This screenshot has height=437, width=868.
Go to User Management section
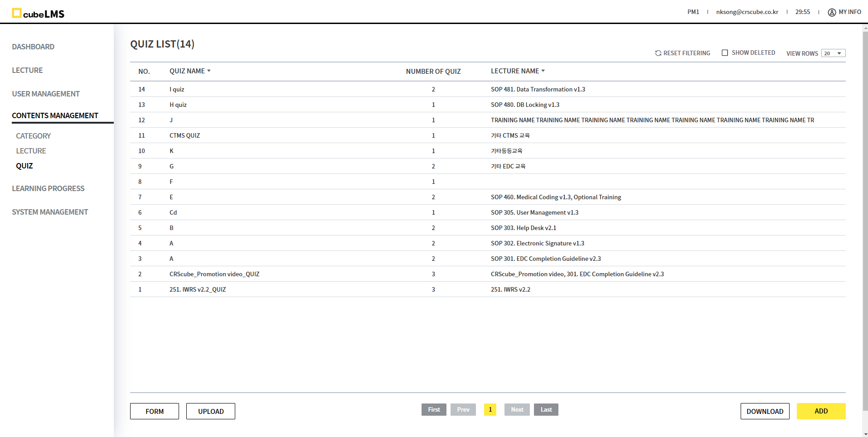[46, 94]
